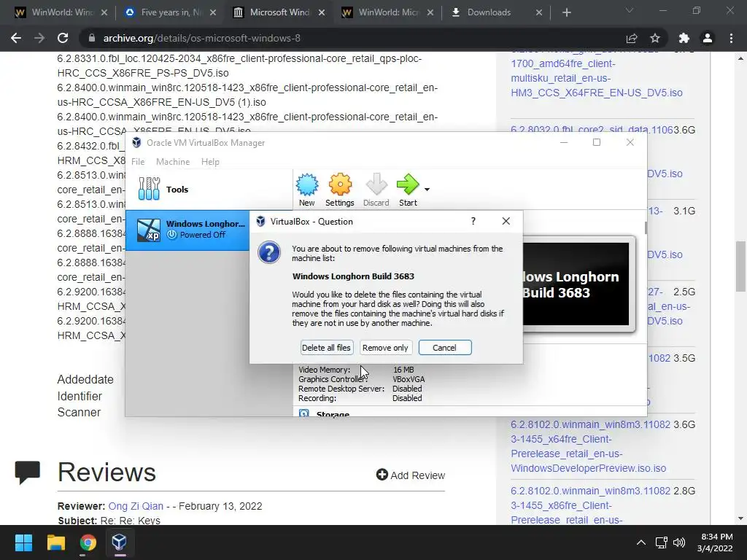Image resolution: width=747 pixels, height=560 pixels.
Task: Click the Storage section header
Action: coord(333,413)
